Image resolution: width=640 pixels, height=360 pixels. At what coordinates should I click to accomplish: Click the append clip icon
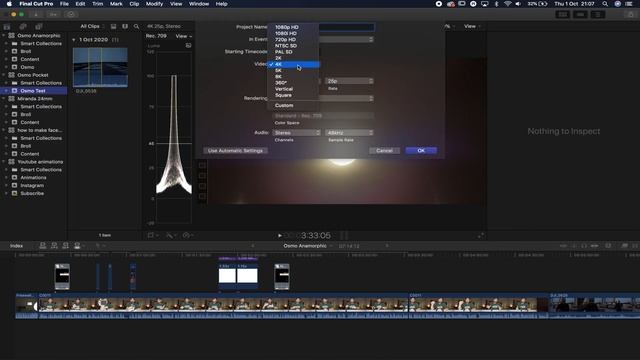65,246
